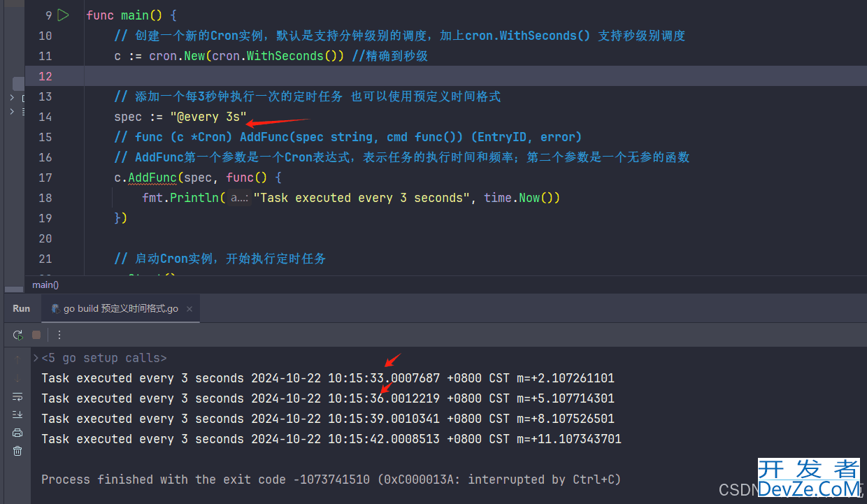867x504 pixels.
Task: Click the output line with time 10:15:33
Action: (328, 378)
